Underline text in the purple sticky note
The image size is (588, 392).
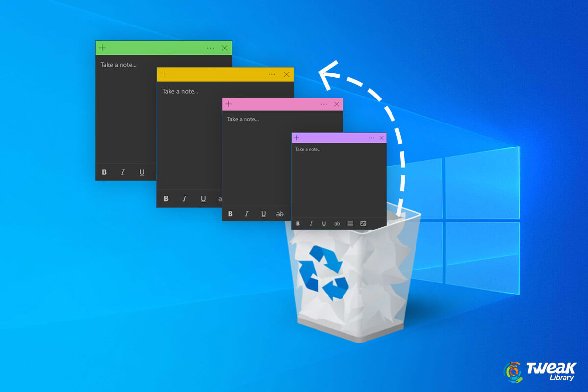324,224
